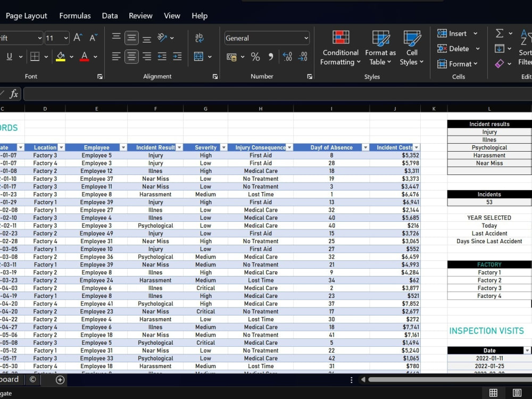Switch to Normal view in status bar
The image size is (532, 399).
[x=493, y=393]
